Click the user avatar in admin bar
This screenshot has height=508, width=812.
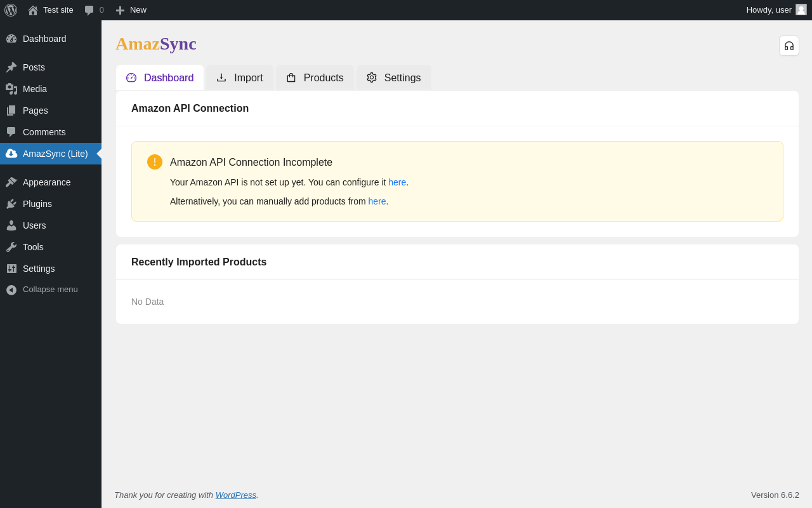tap(801, 10)
